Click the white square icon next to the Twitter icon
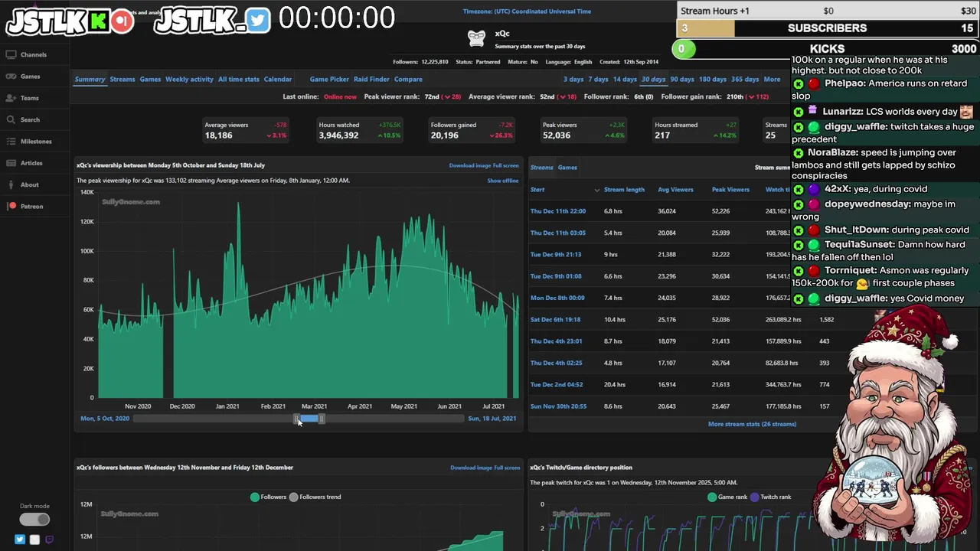Image resolution: width=980 pixels, height=551 pixels. click(34, 540)
